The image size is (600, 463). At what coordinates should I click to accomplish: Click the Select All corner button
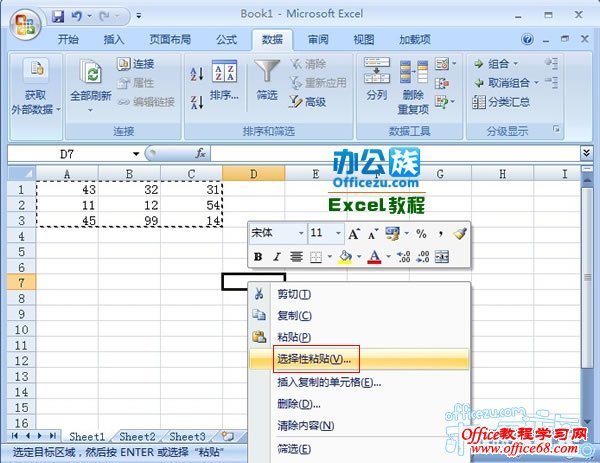click(x=22, y=174)
